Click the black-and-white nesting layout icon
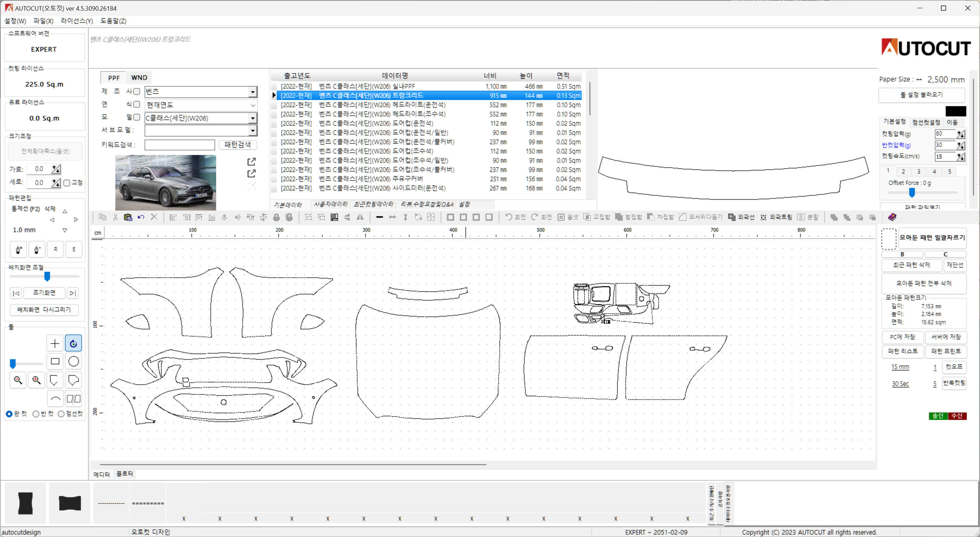 click(x=335, y=217)
